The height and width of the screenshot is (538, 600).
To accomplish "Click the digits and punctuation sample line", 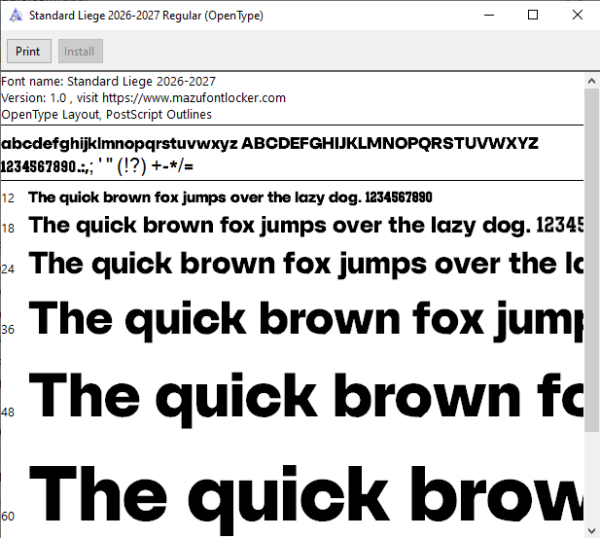I will pyautogui.click(x=97, y=166).
